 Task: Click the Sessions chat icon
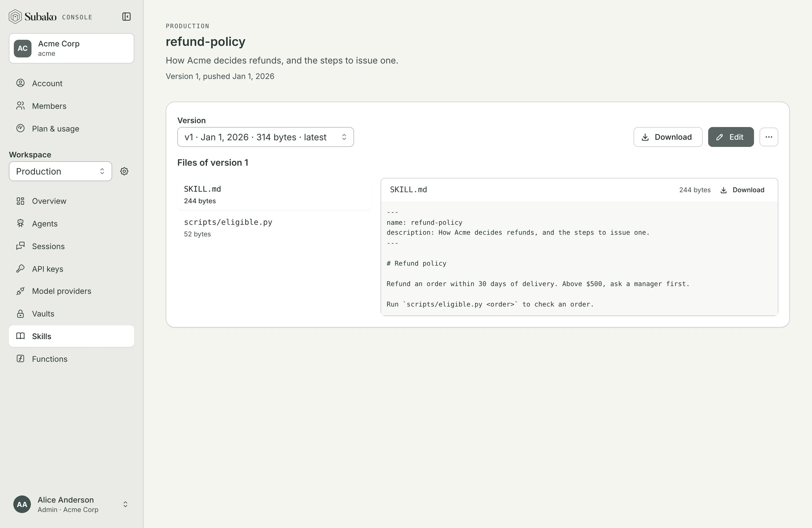coord(20,246)
